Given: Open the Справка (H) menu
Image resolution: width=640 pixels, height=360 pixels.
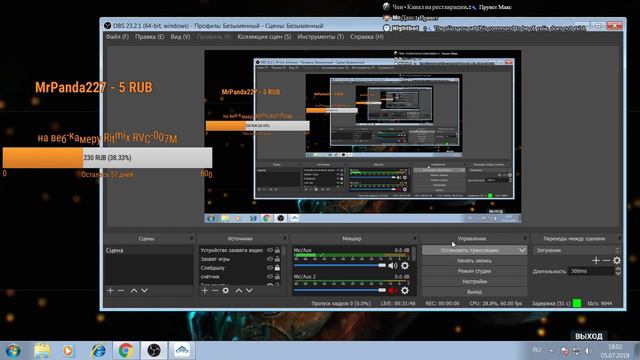Looking at the screenshot, I should point(367,37).
